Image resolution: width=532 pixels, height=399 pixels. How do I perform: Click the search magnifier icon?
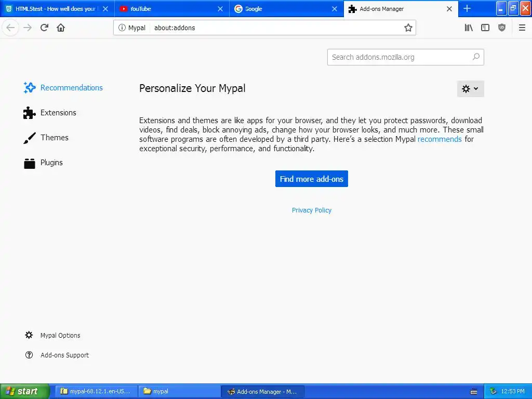click(x=476, y=57)
